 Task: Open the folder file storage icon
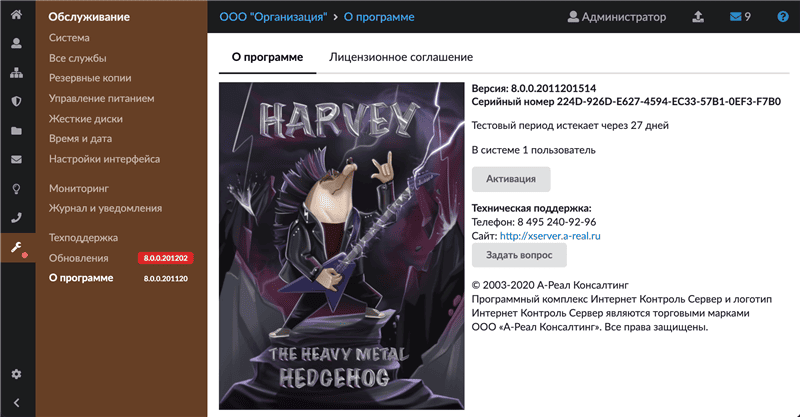(16, 131)
